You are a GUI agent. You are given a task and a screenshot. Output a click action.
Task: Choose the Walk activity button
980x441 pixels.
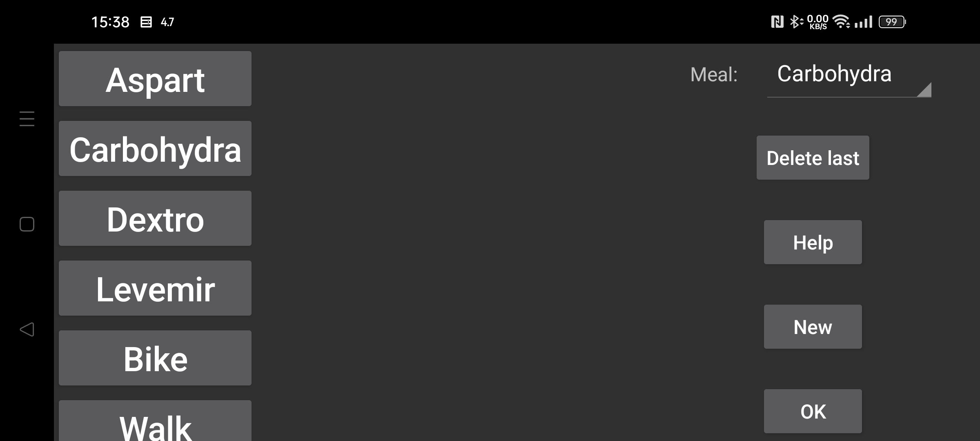pos(155,421)
